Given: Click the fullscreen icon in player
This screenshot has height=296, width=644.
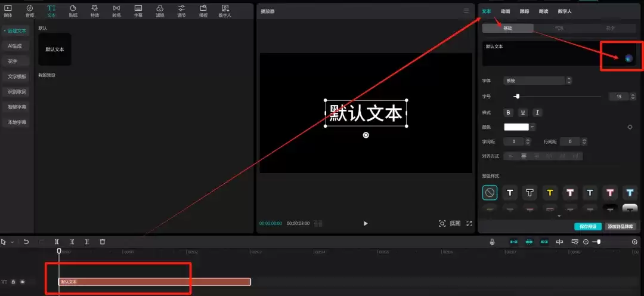Looking at the screenshot, I should [469, 223].
